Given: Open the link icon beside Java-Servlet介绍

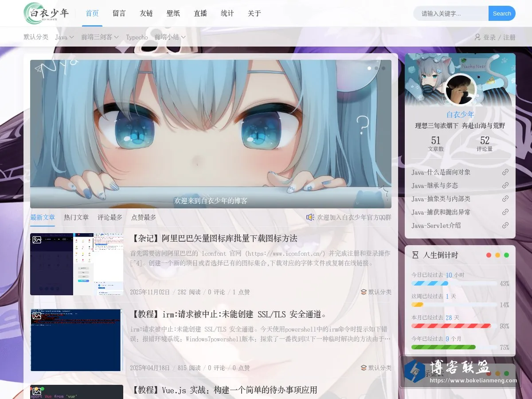Looking at the screenshot, I should point(505,225).
